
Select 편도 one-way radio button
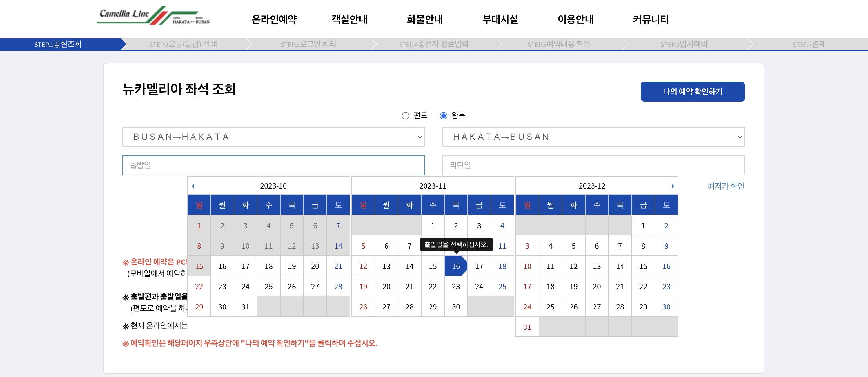point(405,115)
